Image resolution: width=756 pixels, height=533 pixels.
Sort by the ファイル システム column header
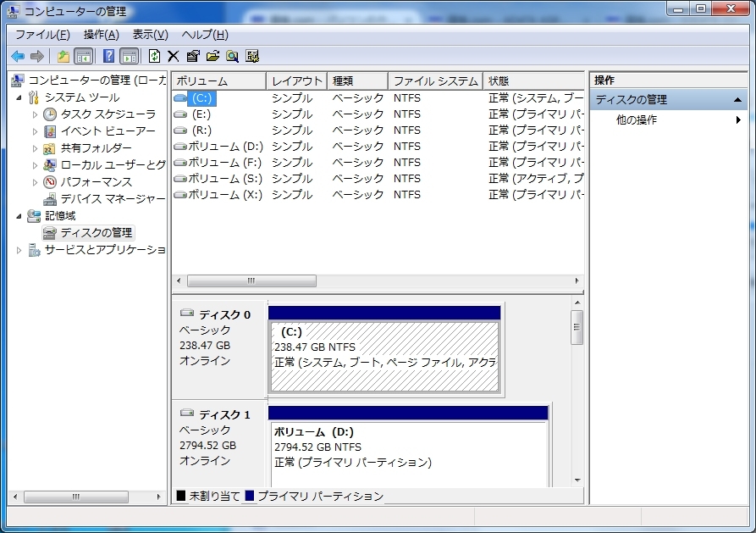pyautogui.click(x=435, y=81)
